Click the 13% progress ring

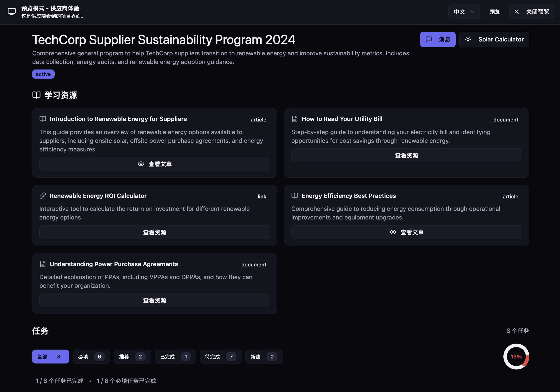[516, 357]
